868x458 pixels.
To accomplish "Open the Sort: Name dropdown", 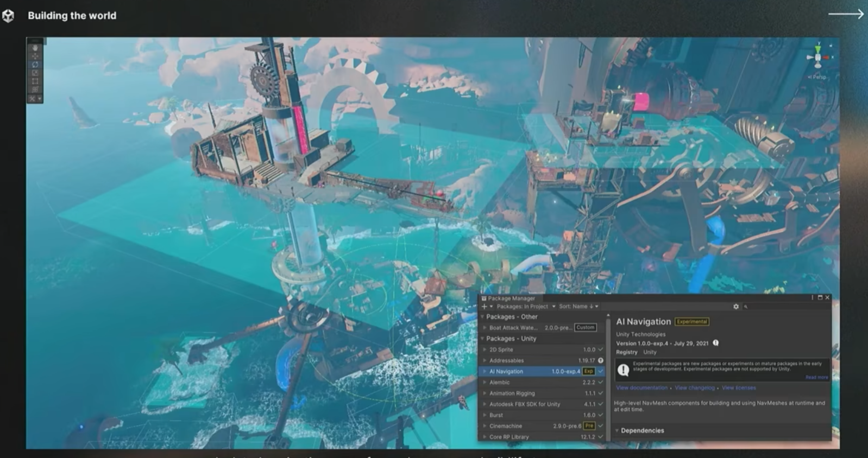I will click(x=578, y=307).
